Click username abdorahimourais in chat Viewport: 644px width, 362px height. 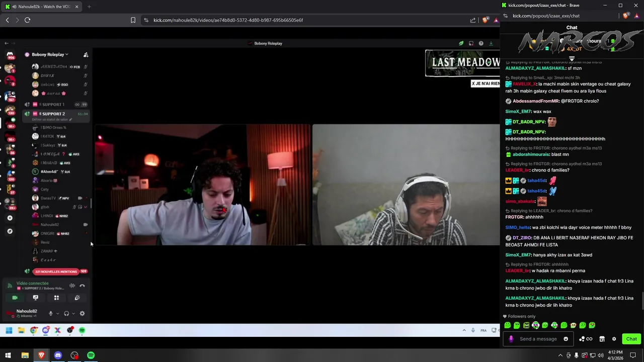tap(531, 154)
